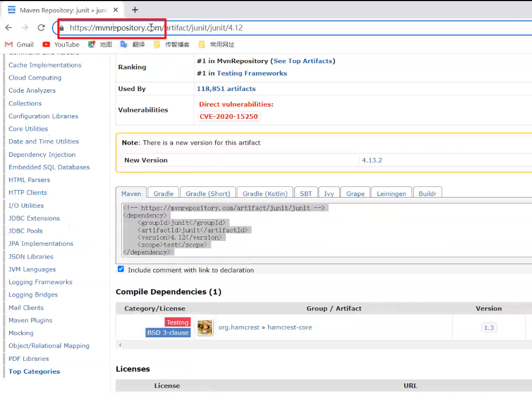
Task: Open Collections category
Action: pyautogui.click(x=25, y=103)
